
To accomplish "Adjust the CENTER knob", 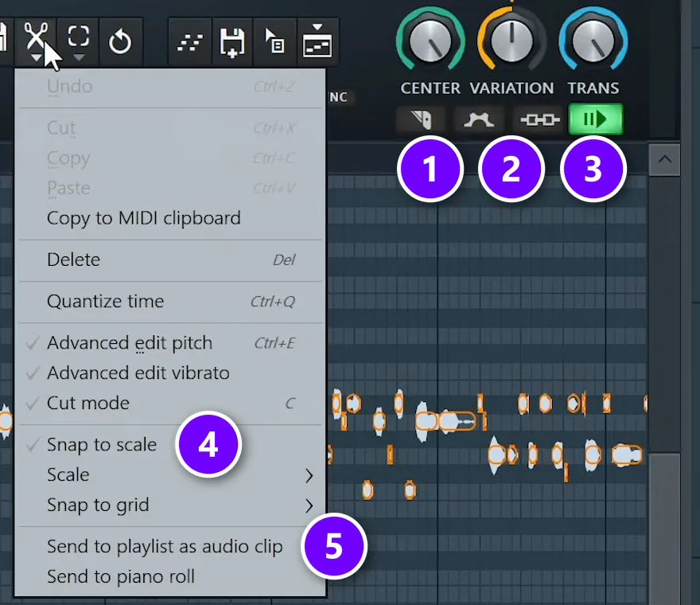I will pyautogui.click(x=430, y=41).
